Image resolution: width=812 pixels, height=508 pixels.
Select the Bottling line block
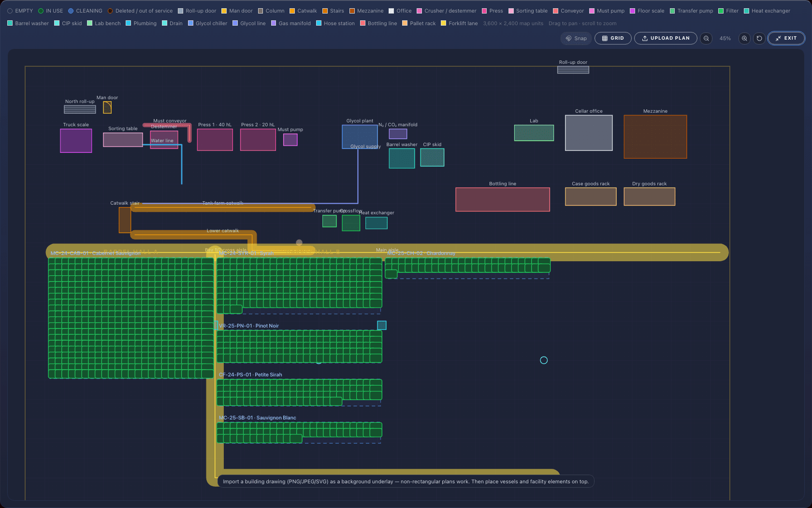pos(503,199)
